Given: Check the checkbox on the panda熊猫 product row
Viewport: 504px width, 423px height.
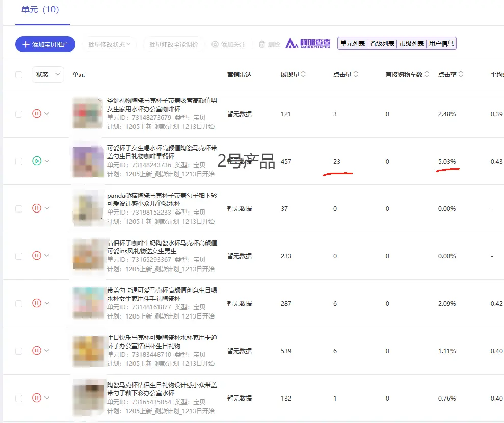Looking at the screenshot, I should 19,208.
